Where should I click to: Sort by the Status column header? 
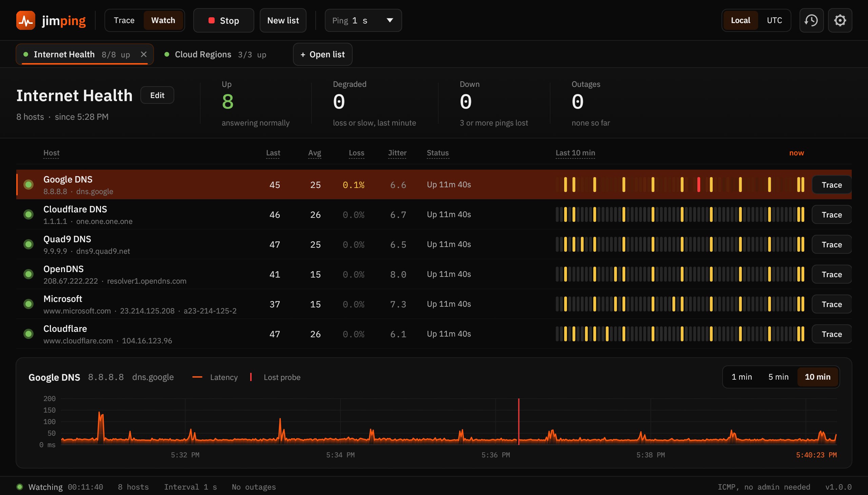click(x=438, y=153)
